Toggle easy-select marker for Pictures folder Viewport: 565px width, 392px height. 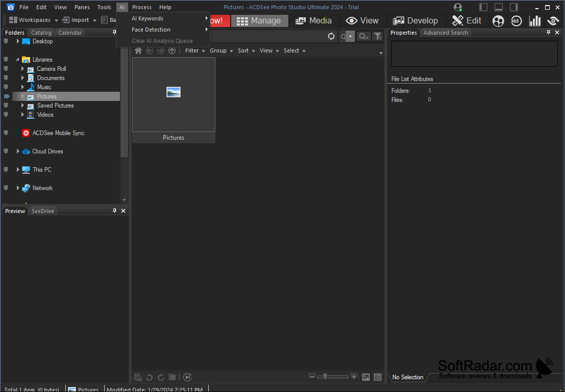coord(7,96)
